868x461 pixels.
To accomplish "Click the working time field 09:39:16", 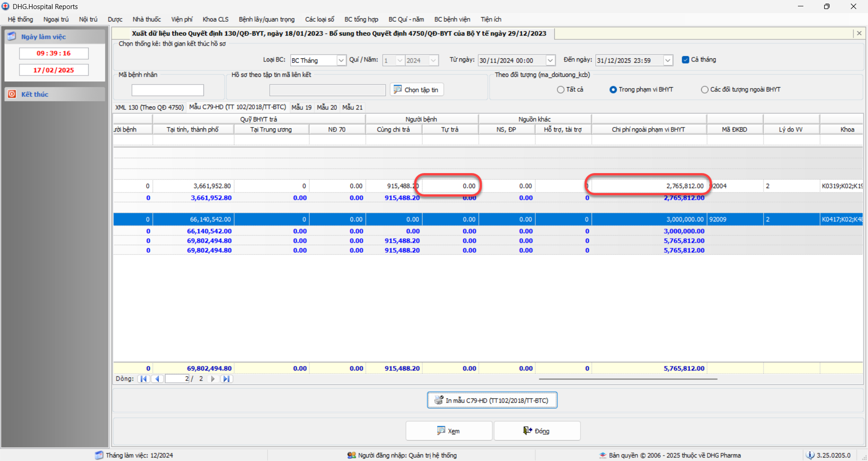I will 54,53.
